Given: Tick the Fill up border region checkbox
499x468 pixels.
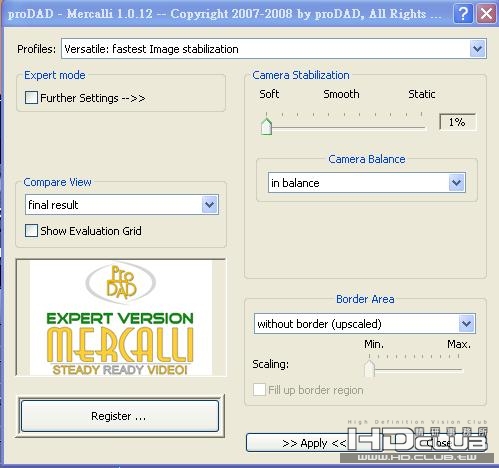Looking at the screenshot, I should (x=259, y=390).
